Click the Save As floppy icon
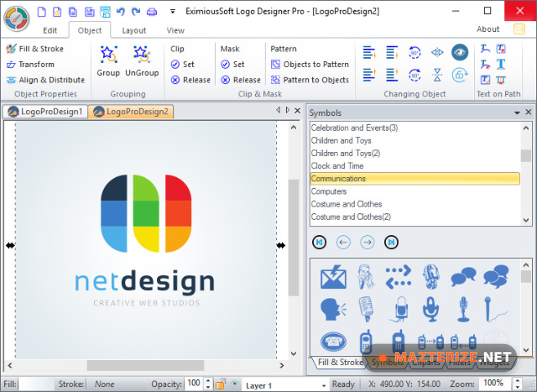Image resolution: width=537 pixels, height=392 pixels. pos(105,12)
